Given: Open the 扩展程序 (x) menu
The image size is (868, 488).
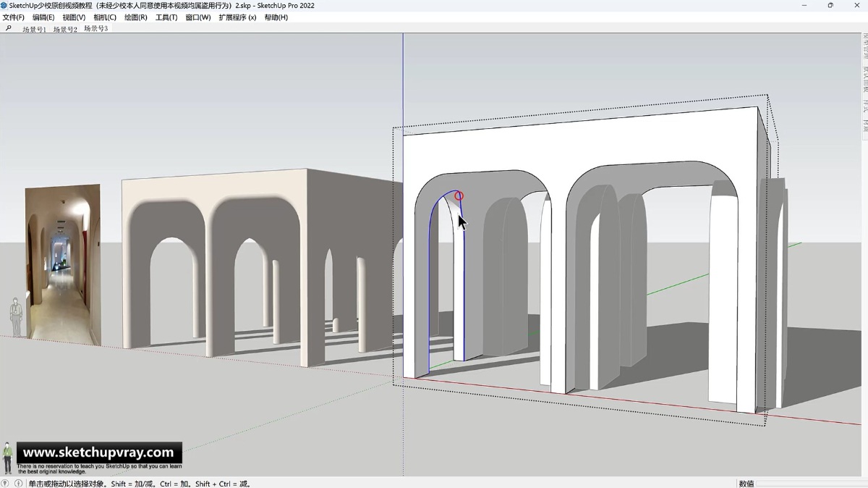Looking at the screenshot, I should 237,17.
